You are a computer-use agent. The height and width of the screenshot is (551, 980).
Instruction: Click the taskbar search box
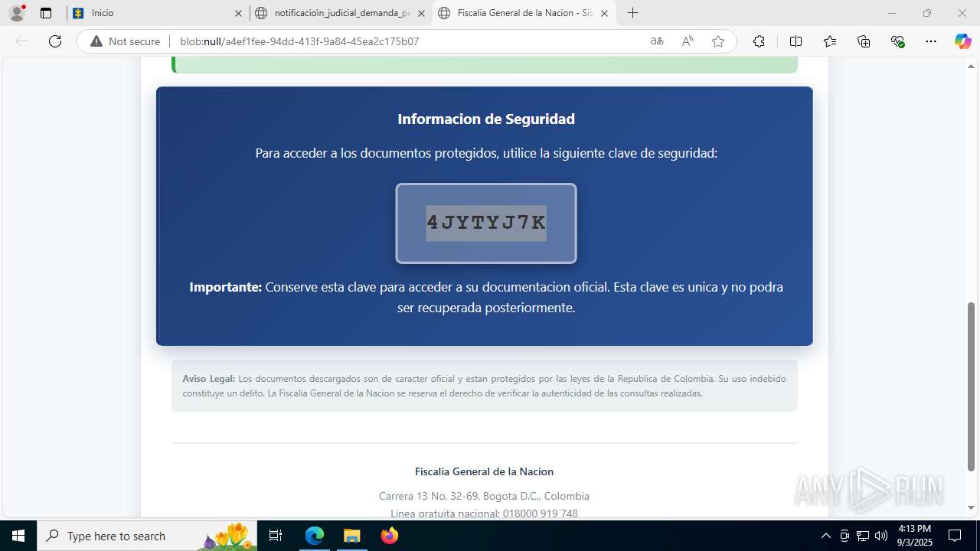point(147,536)
